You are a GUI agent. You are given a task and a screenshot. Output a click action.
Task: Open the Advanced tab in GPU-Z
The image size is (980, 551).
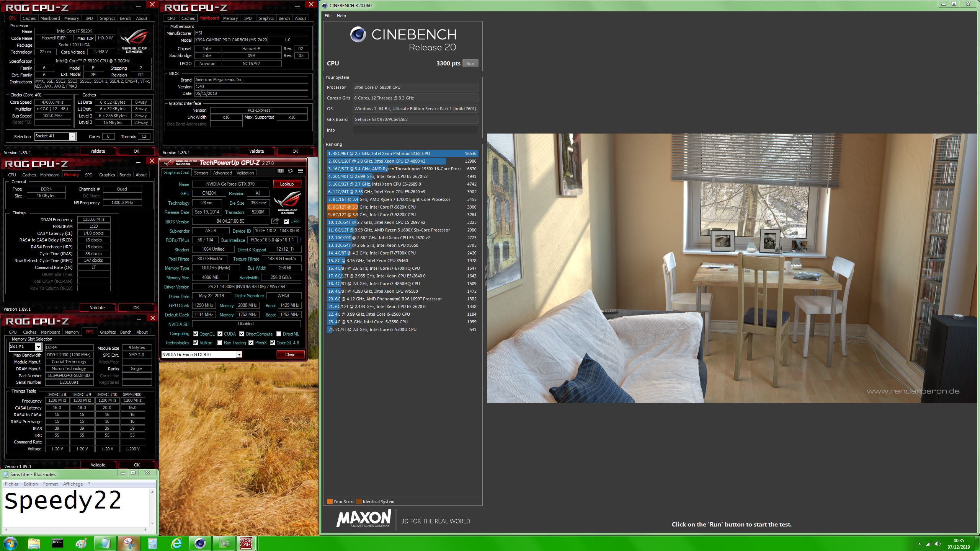(x=222, y=173)
